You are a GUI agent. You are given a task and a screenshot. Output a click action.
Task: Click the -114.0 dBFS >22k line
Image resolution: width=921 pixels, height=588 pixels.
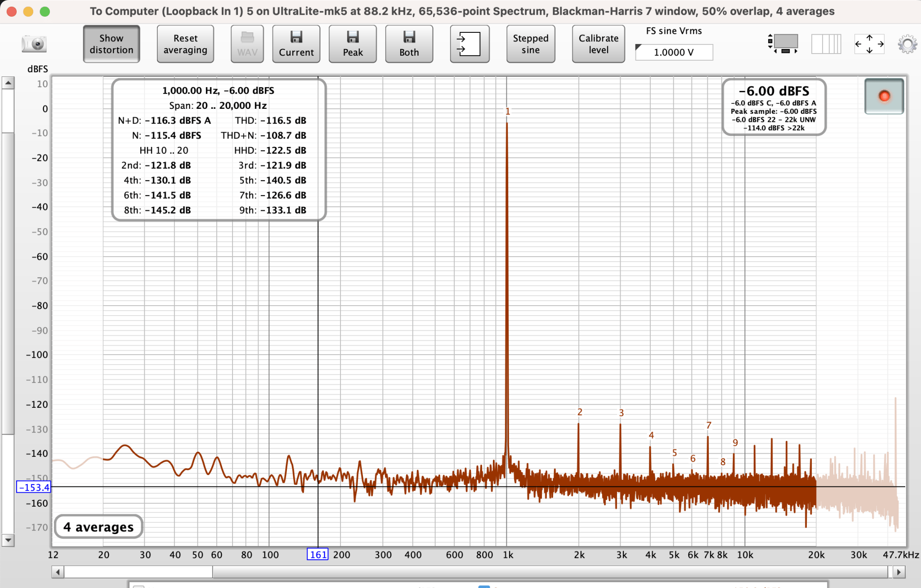773,128
